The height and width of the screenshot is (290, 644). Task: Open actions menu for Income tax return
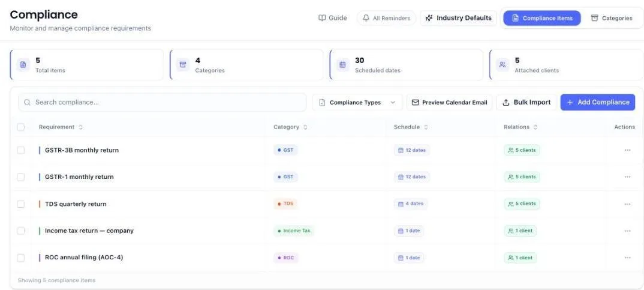627,231
